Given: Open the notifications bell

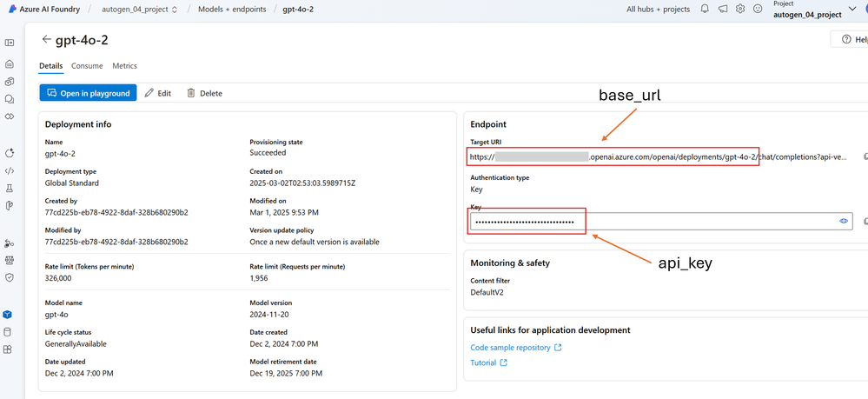Looking at the screenshot, I should 705,10.
